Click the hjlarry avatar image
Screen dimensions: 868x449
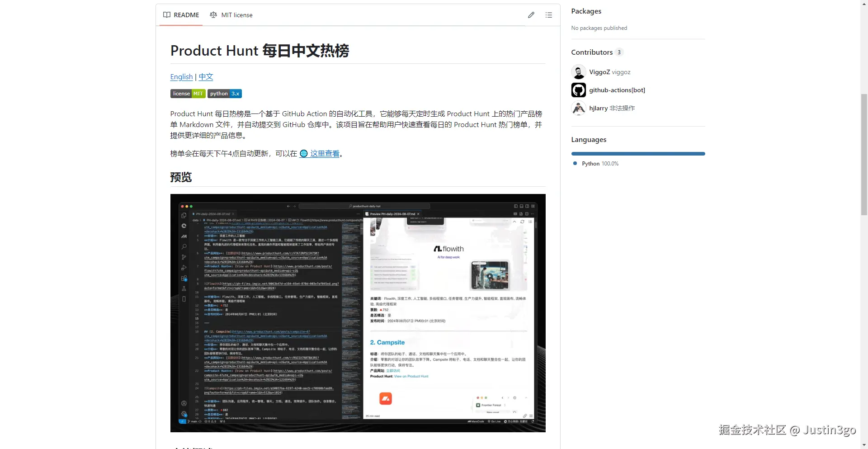(x=579, y=108)
